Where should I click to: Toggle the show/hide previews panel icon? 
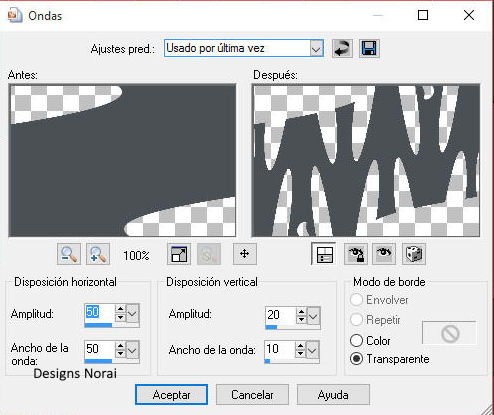click(324, 254)
